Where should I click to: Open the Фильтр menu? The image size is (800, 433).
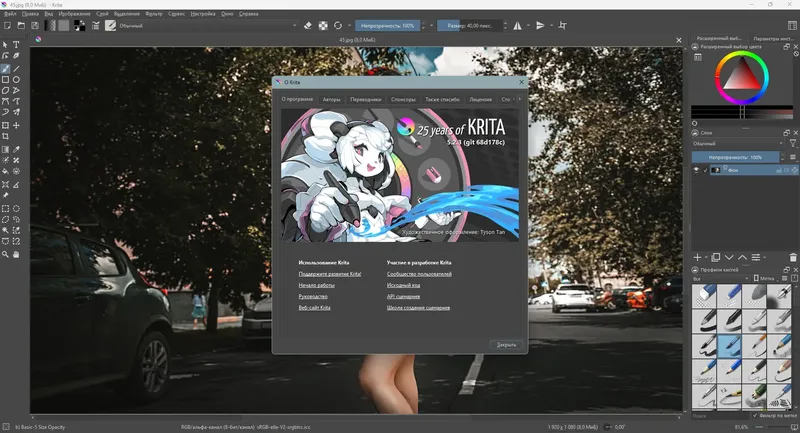pyautogui.click(x=154, y=14)
